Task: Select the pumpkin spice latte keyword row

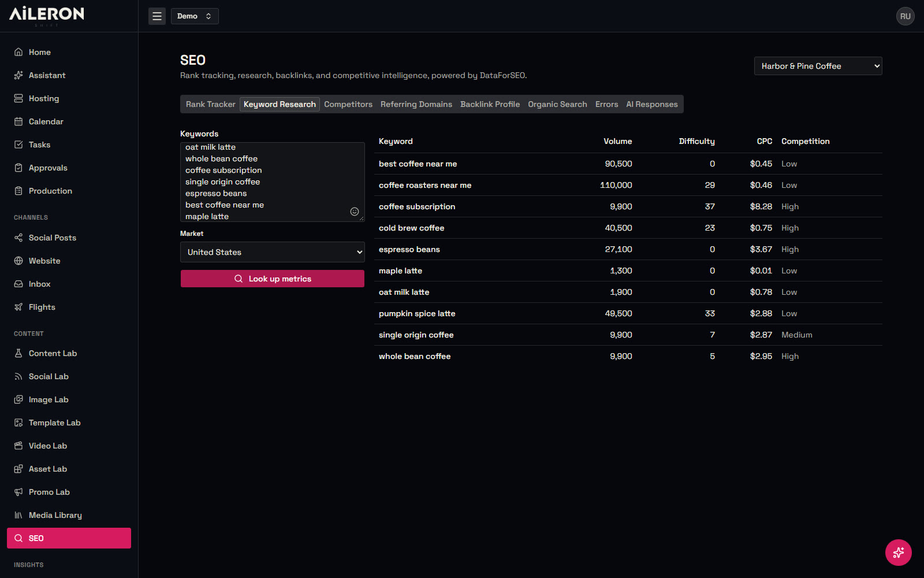Action: pos(628,313)
